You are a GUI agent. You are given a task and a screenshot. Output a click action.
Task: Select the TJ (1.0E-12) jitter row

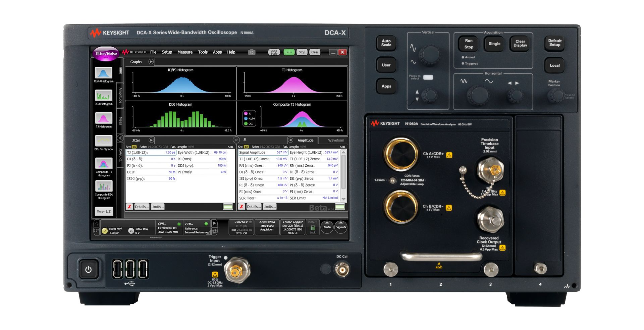[151, 152]
